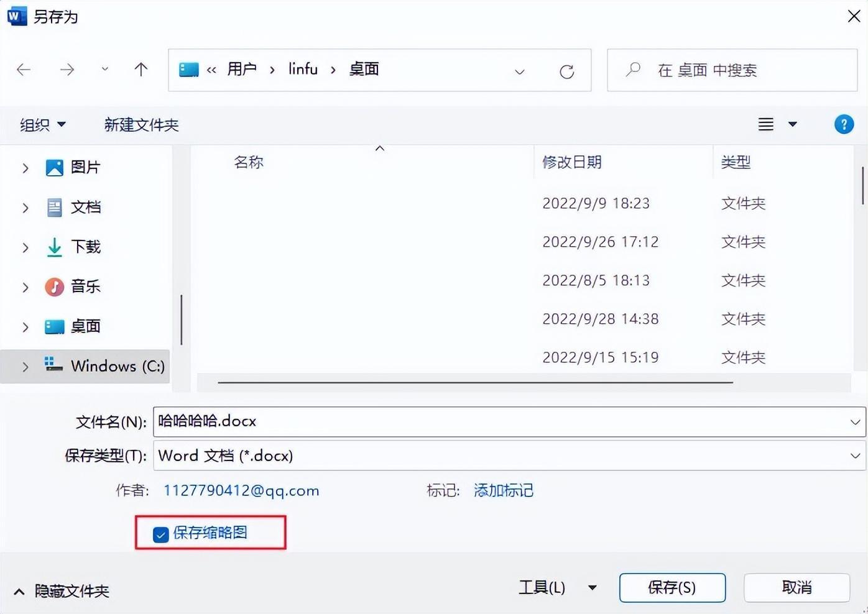Select the folder row dated 2022/9/26 17:12

(522, 242)
